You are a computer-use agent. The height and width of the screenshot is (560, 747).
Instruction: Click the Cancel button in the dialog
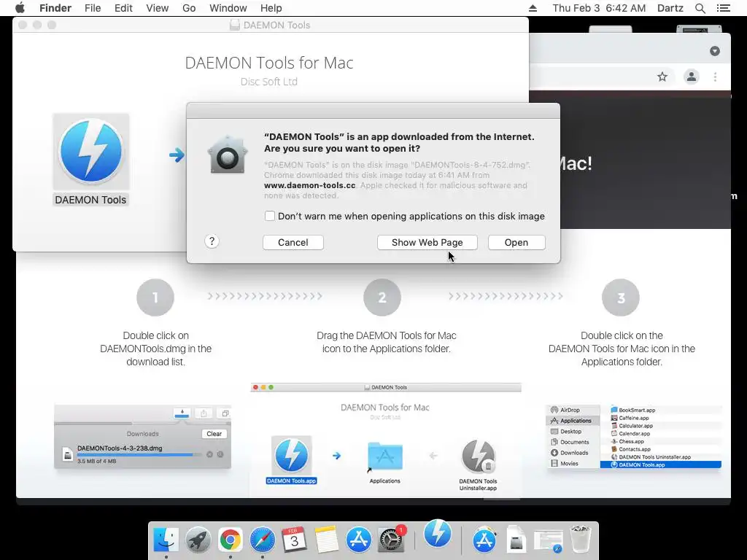pos(293,242)
